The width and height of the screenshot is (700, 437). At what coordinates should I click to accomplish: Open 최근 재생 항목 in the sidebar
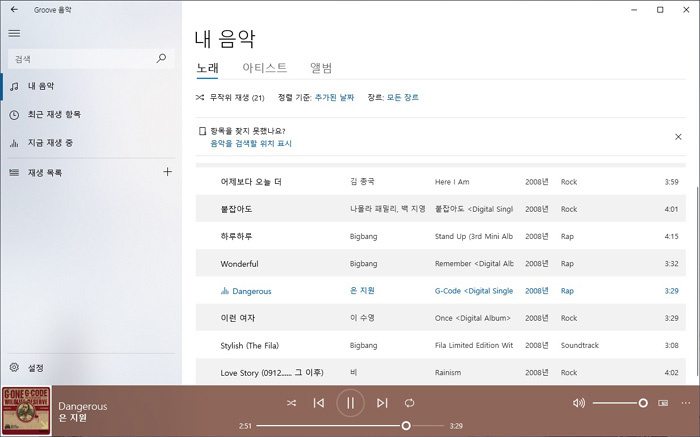click(91, 115)
